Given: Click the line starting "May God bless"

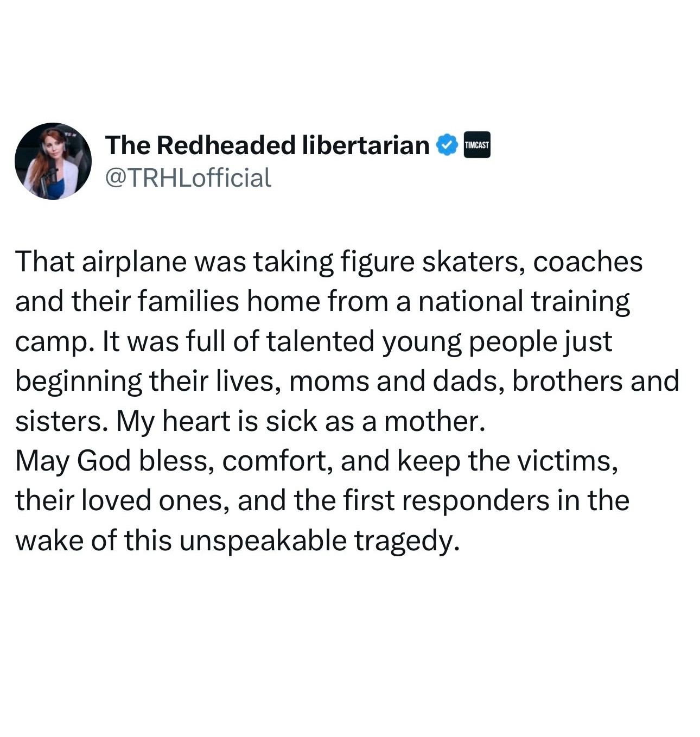Looking at the screenshot, I should point(317,461).
